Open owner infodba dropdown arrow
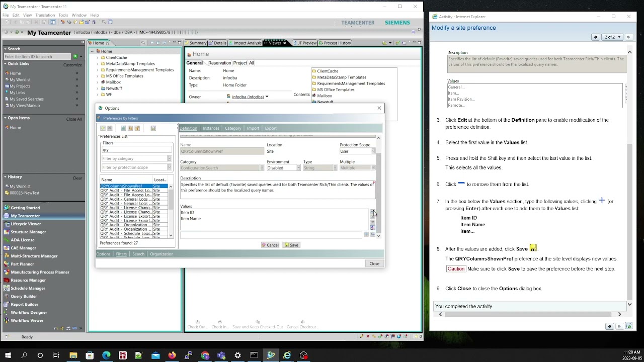 [267, 97]
